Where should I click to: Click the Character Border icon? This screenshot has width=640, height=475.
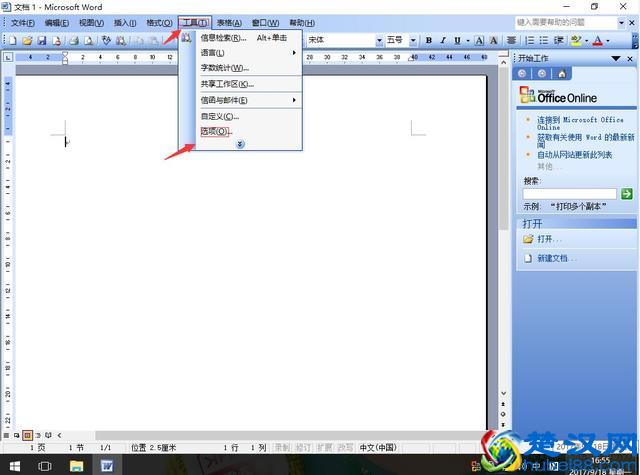[480, 40]
